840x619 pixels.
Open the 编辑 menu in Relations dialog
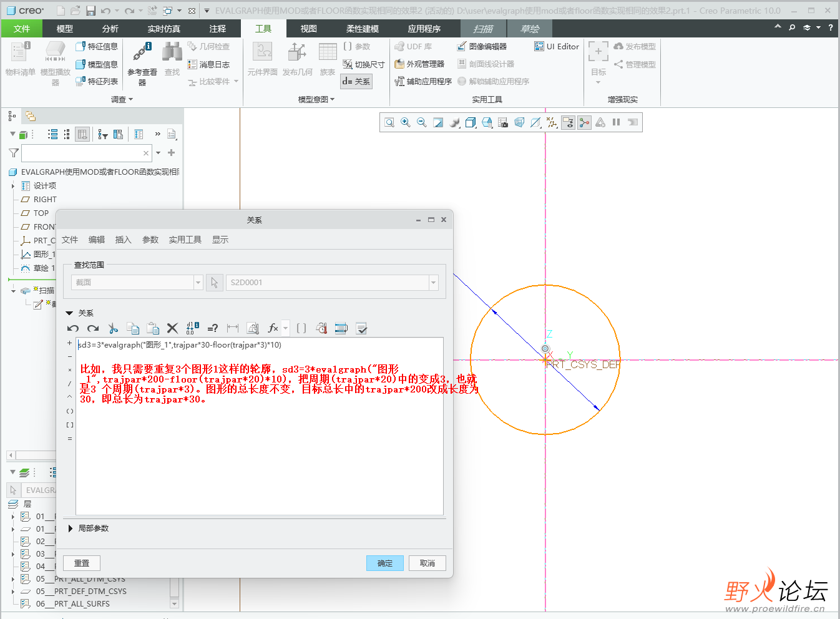point(97,240)
